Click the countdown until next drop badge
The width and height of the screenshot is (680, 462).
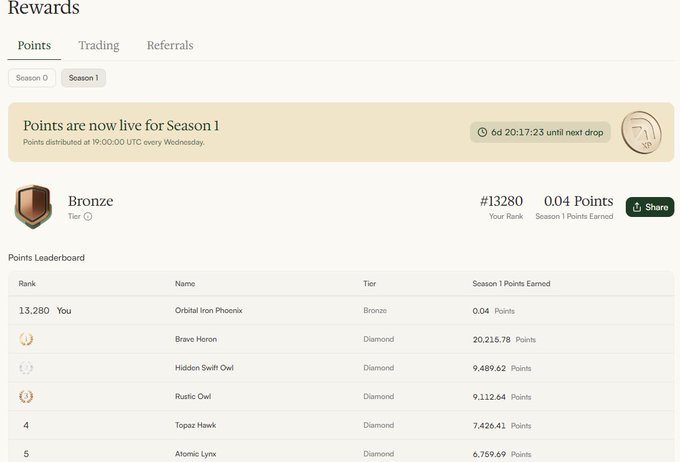click(x=540, y=132)
